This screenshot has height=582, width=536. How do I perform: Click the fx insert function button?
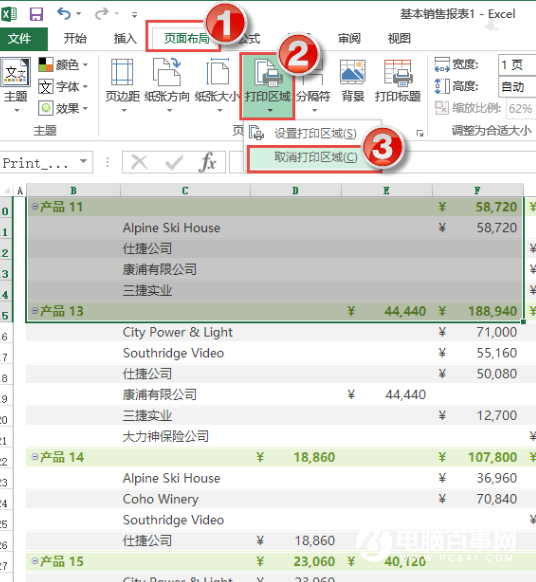pos(207,162)
